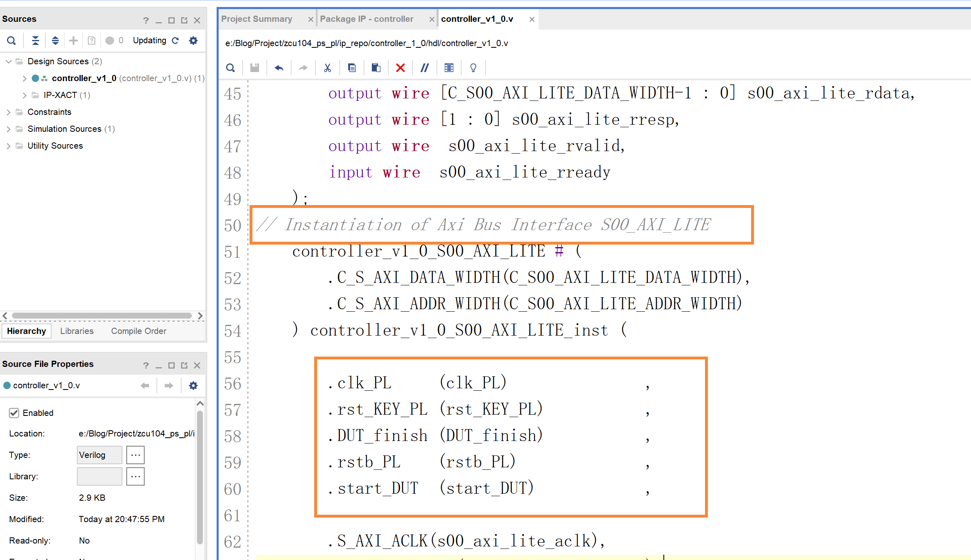The height and width of the screenshot is (560, 971).
Task: Toggle column selection mode icon
Action: pos(449,68)
